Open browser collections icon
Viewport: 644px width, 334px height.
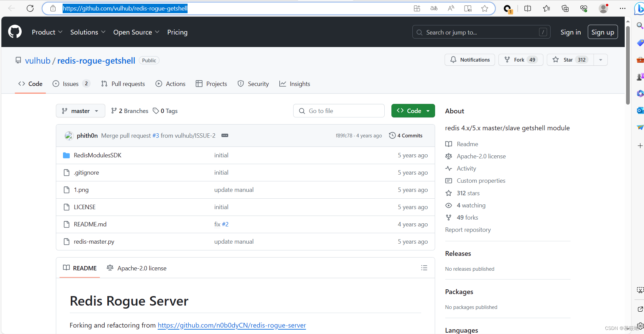point(565,8)
